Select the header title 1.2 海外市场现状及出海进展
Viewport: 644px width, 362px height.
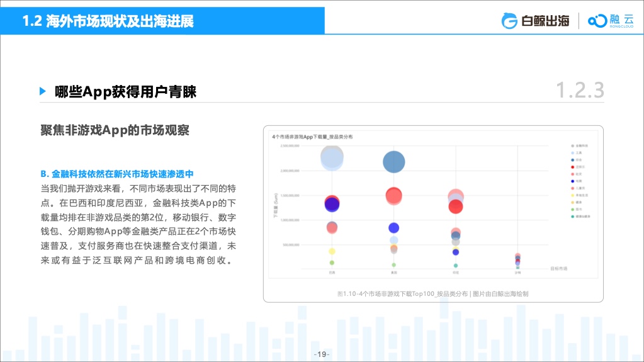click(x=108, y=21)
